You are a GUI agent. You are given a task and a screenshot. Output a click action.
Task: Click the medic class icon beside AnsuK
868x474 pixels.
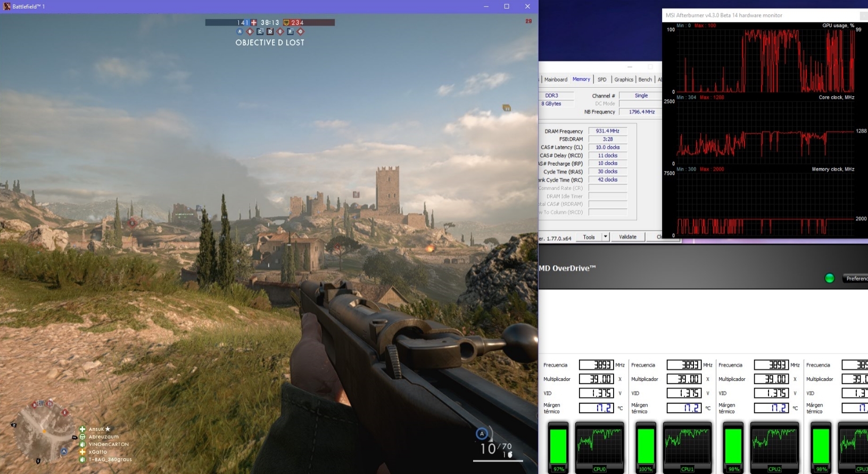tap(82, 429)
